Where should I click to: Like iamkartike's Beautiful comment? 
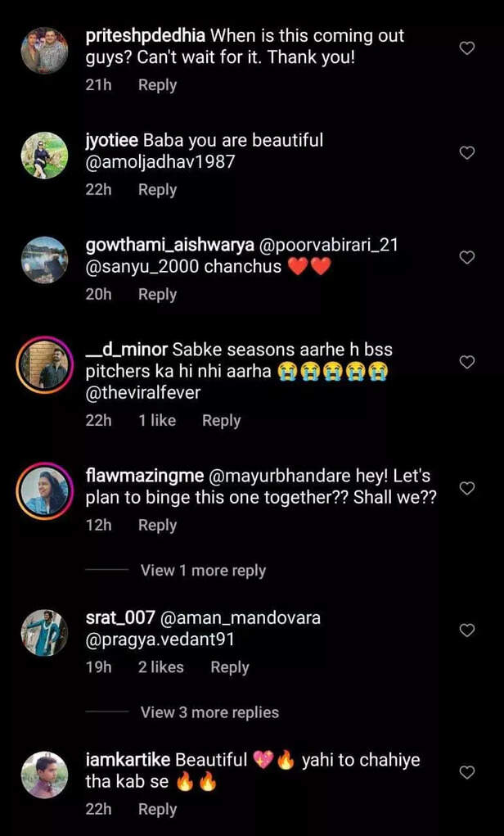(467, 772)
